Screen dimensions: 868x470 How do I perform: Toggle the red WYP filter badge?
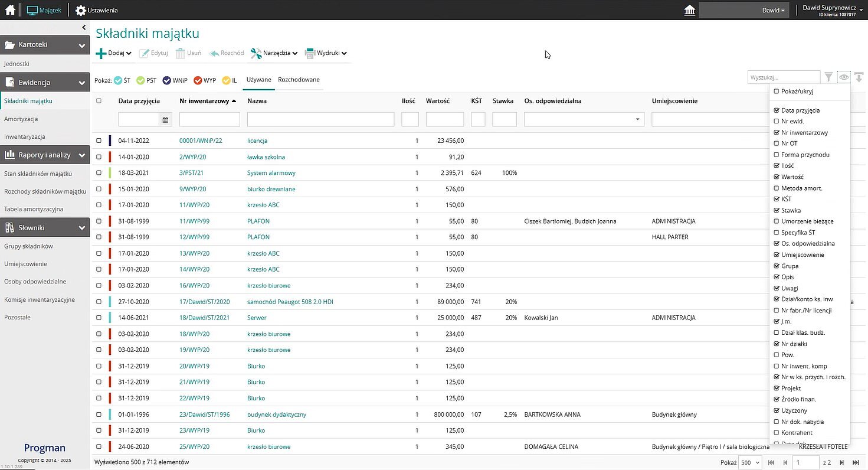pos(205,80)
